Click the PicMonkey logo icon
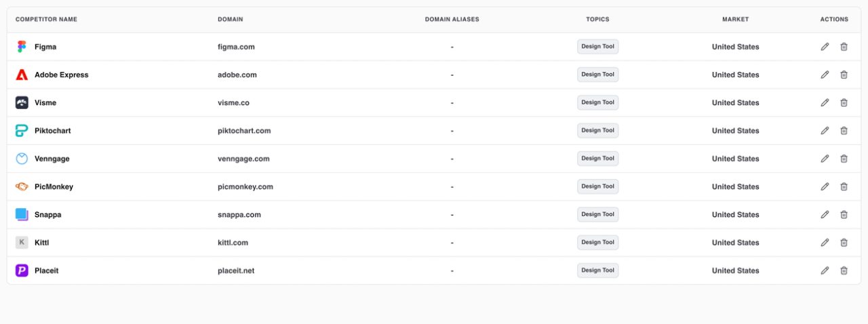868x324 pixels. point(22,186)
